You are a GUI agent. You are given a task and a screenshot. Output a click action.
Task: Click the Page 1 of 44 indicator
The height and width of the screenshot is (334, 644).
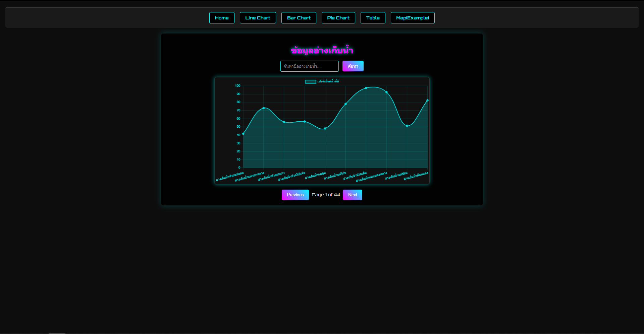[x=325, y=195]
